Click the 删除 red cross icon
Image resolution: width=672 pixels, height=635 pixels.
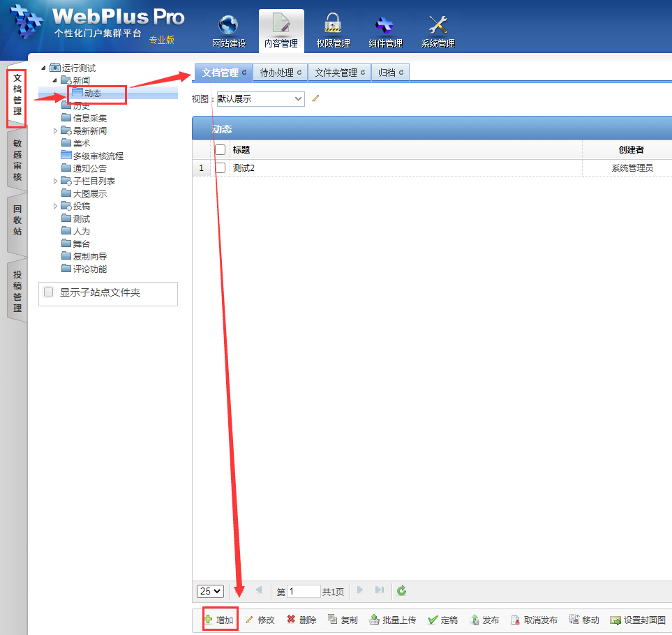(x=291, y=620)
